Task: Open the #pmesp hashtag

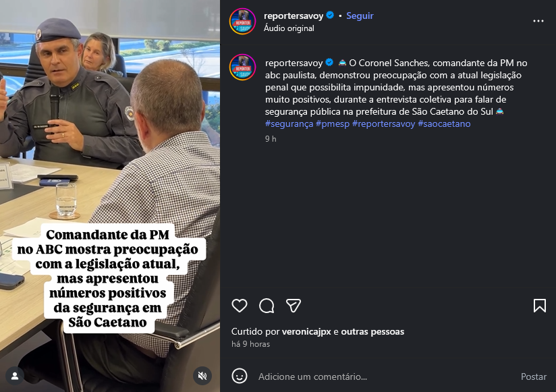Action: pos(333,123)
